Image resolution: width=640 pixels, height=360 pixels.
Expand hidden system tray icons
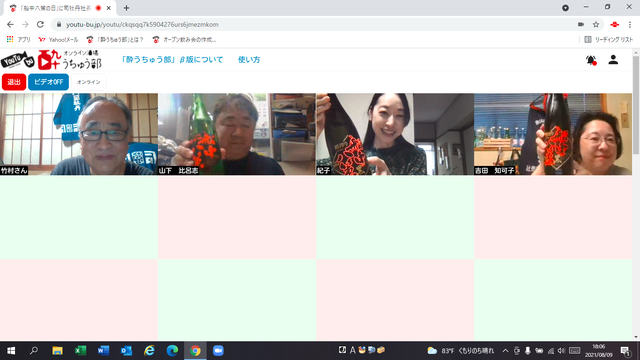pos(505,351)
